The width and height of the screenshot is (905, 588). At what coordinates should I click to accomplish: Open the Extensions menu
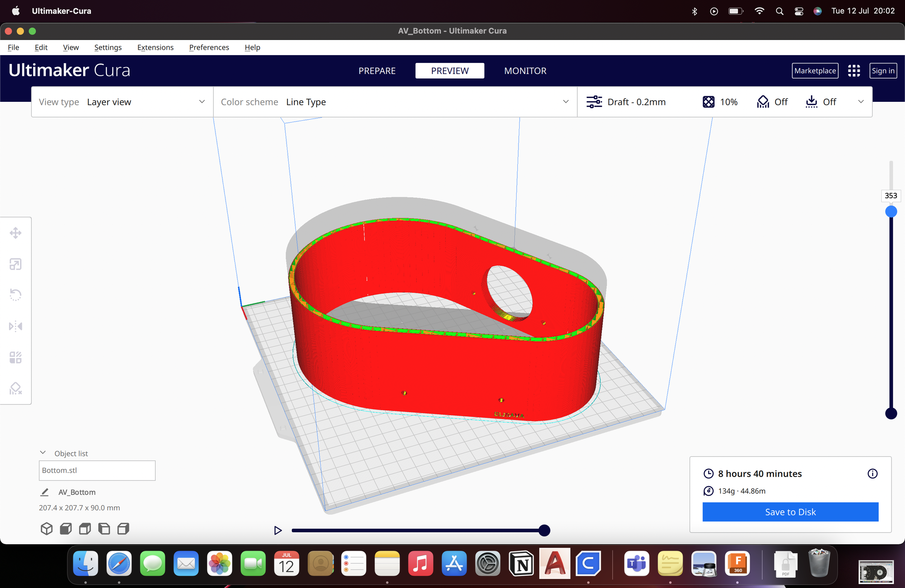coord(155,48)
